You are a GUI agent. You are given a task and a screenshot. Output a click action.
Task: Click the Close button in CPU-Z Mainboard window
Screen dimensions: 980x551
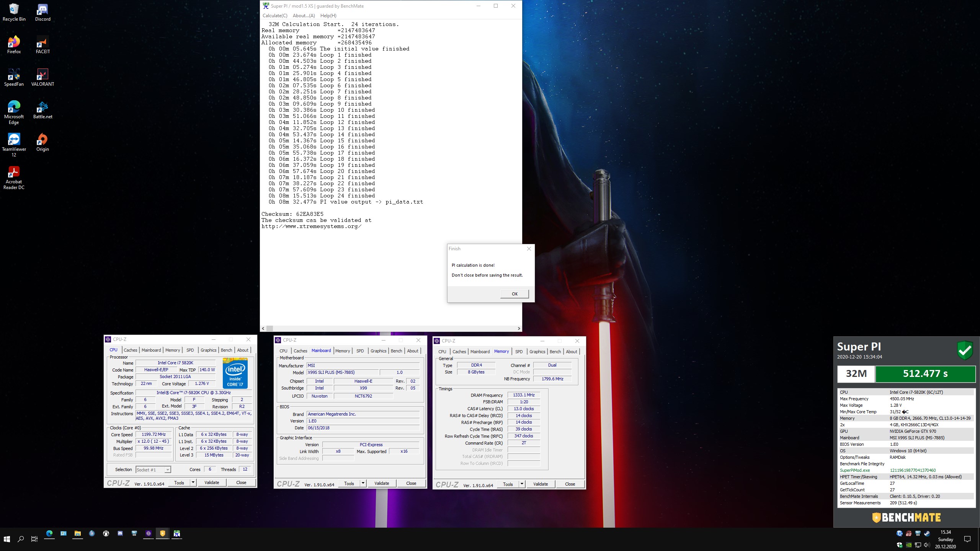pos(411,483)
